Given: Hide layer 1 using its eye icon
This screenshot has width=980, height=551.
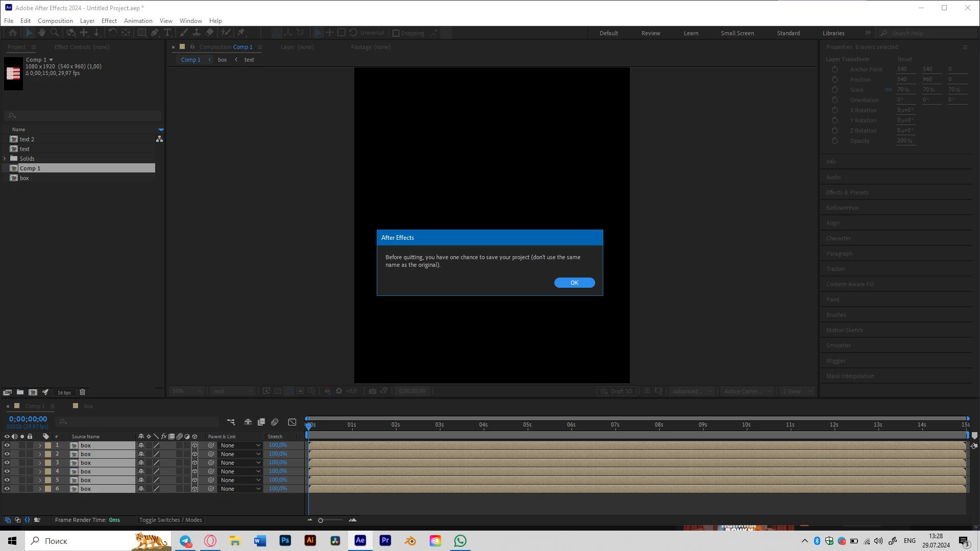Looking at the screenshot, I should click(x=7, y=445).
